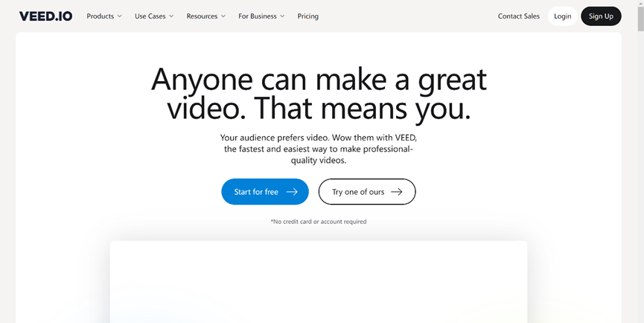Expand the For Business menu
The image size is (644, 323).
point(261,16)
